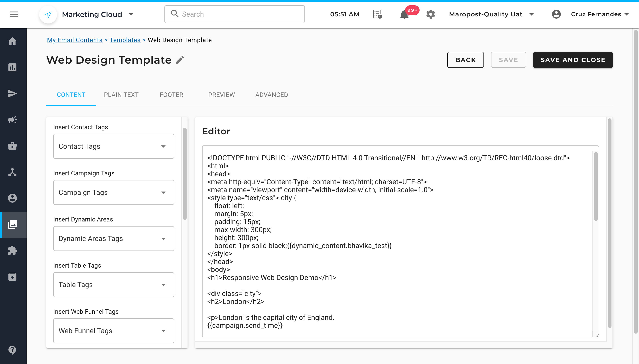Open the reports bar chart sidebar icon
The image size is (639, 364).
click(x=12, y=67)
